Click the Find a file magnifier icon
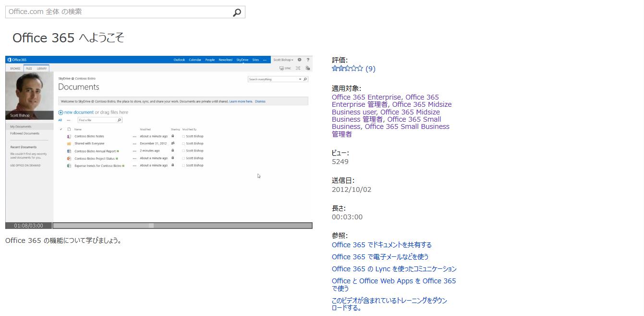 point(119,120)
